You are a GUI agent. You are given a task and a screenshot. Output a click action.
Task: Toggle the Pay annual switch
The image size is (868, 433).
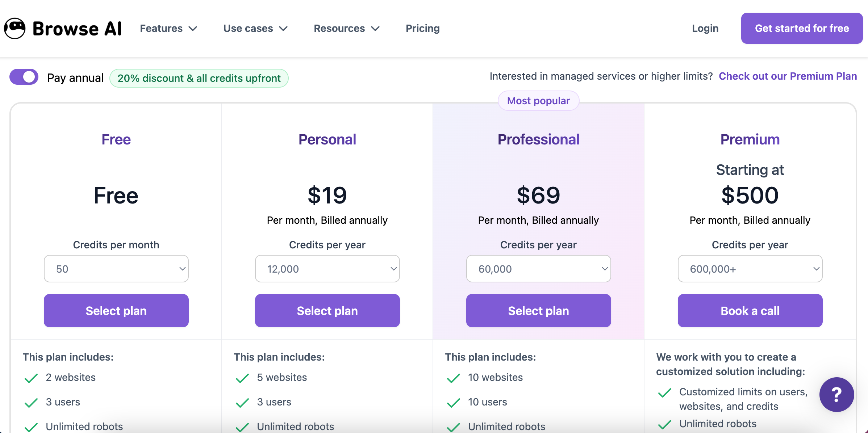(x=24, y=77)
